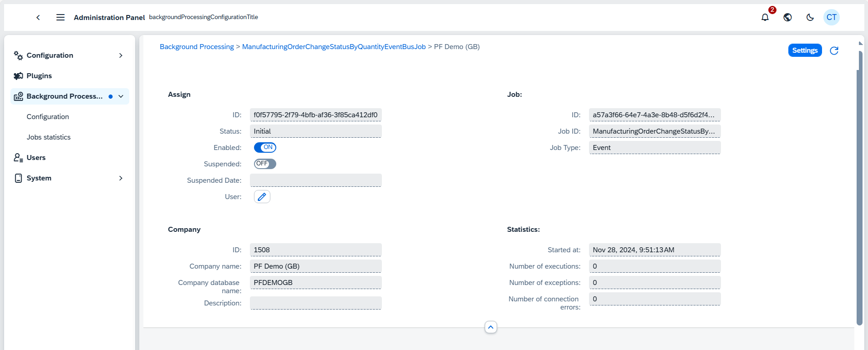Edit the User field pencil icon
868x350 pixels.
pyautogui.click(x=262, y=197)
